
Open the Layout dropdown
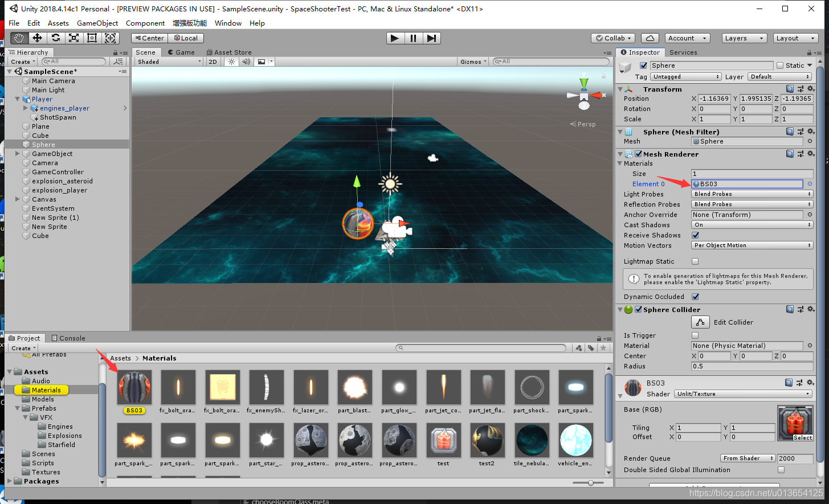point(795,38)
